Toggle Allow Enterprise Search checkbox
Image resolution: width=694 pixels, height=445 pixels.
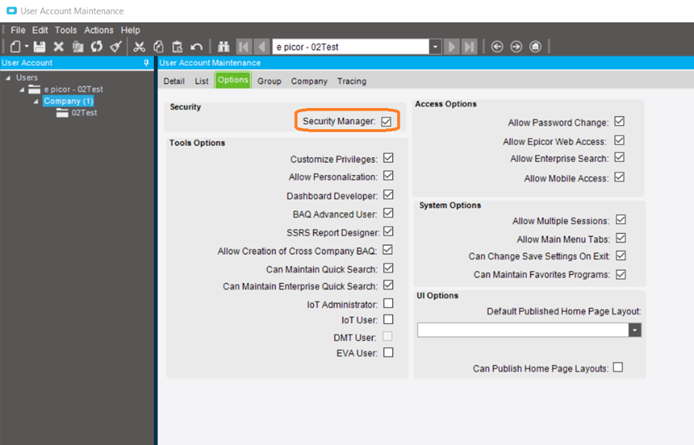tap(619, 157)
